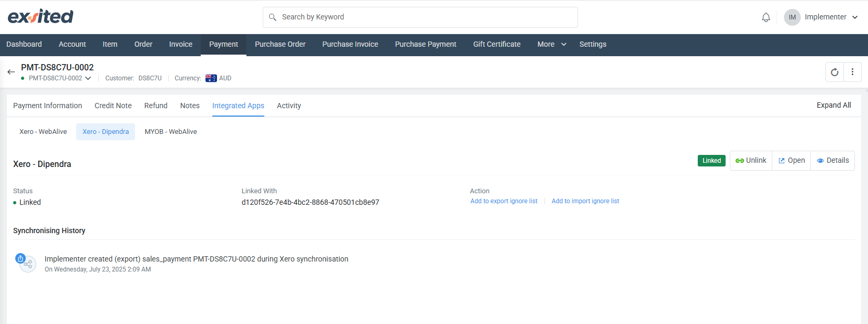
Task: Click the search magnifier icon
Action: point(273,17)
